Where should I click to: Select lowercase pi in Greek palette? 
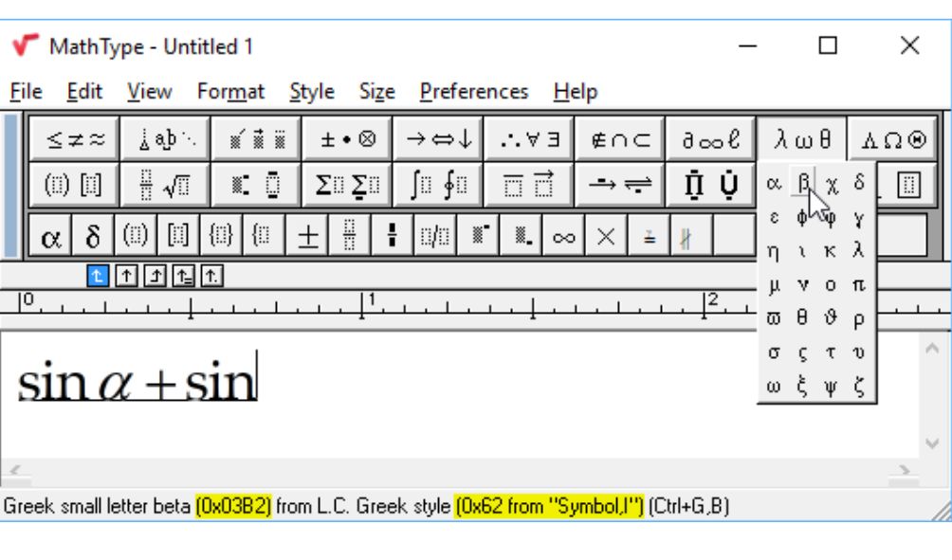[858, 284]
